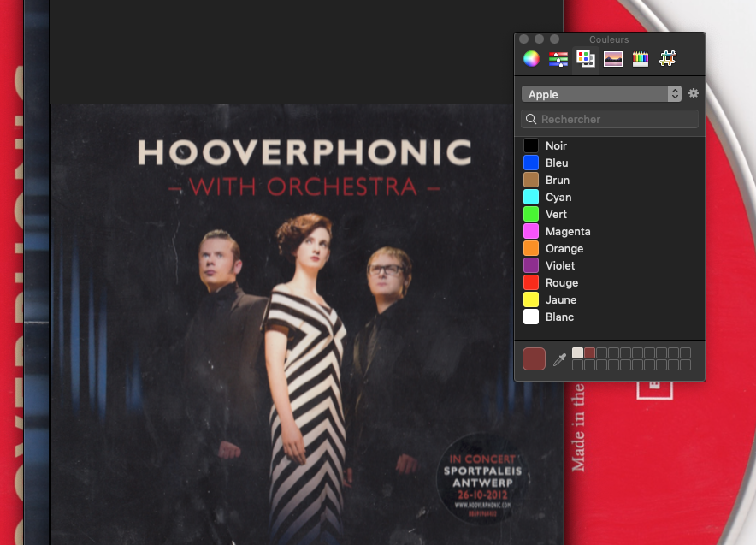Choose Magenta in the color list
Screen dimensions: 756x545
coord(610,232)
